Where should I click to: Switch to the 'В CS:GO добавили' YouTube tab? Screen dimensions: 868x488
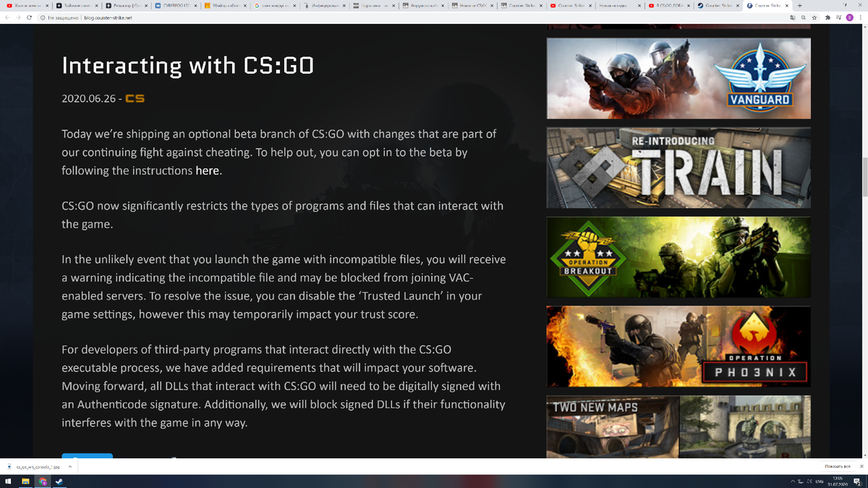[669, 5]
